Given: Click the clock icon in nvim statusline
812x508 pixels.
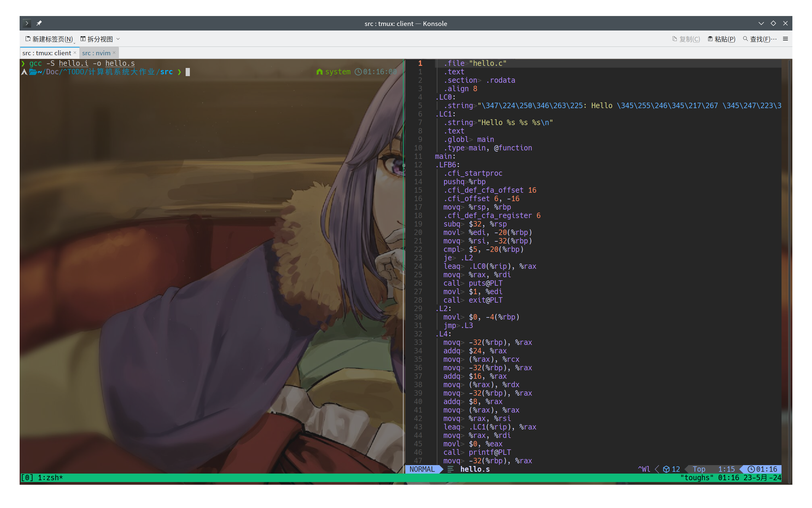Looking at the screenshot, I should (751, 469).
